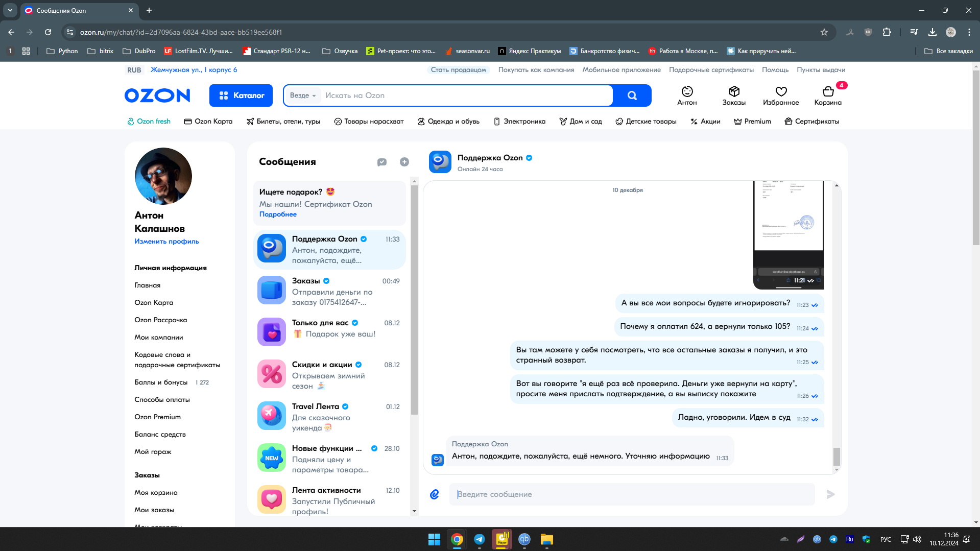
Task: Click Подробнее in gift banner
Action: coord(278,214)
